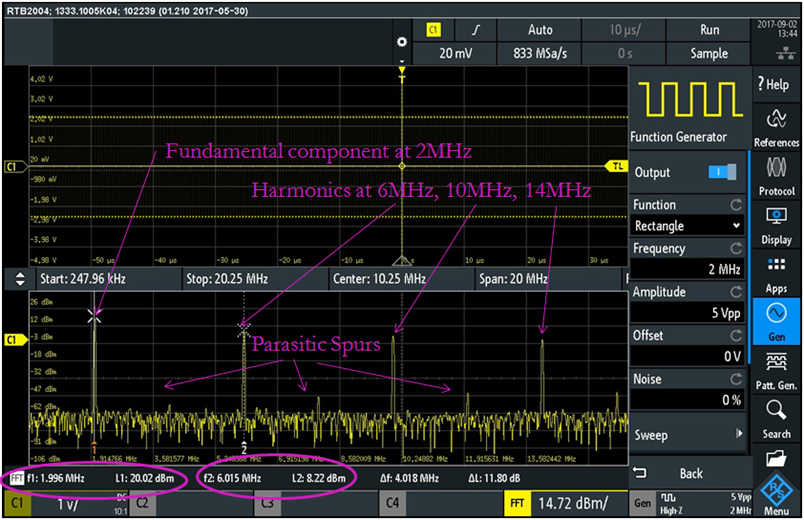Open the Auto trigger mode selector
This screenshot has width=804, height=520.
click(539, 30)
